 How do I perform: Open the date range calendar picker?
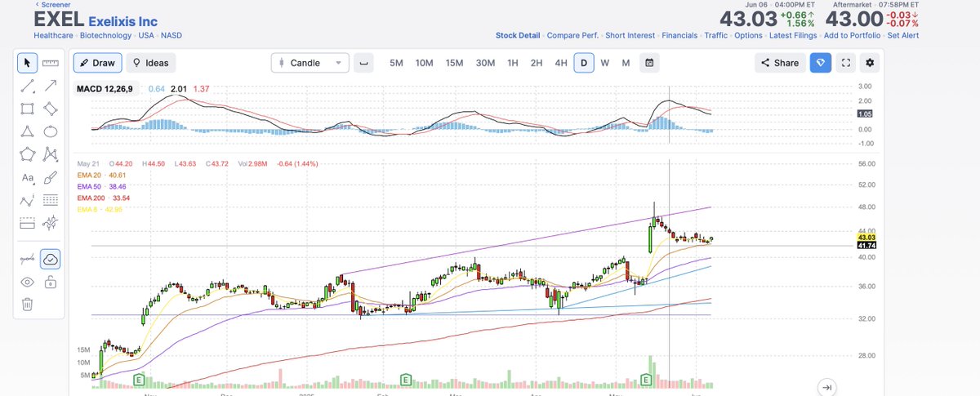648,63
